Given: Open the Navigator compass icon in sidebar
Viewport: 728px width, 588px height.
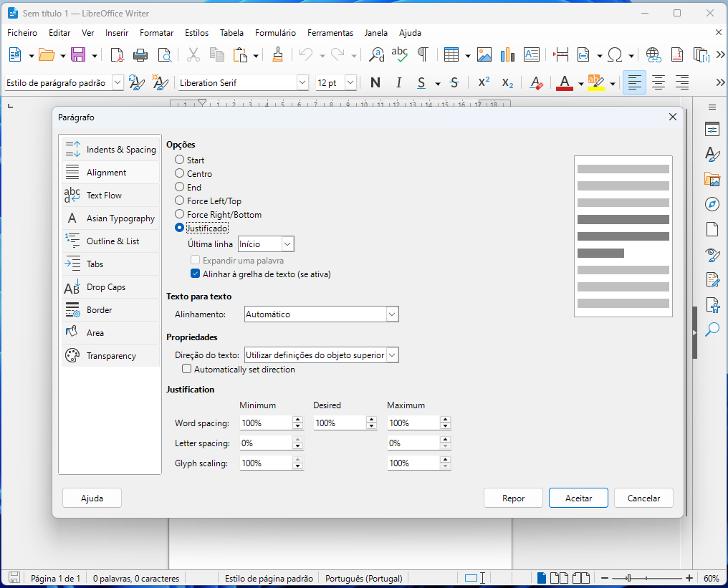Looking at the screenshot, I should pos(712,204).
